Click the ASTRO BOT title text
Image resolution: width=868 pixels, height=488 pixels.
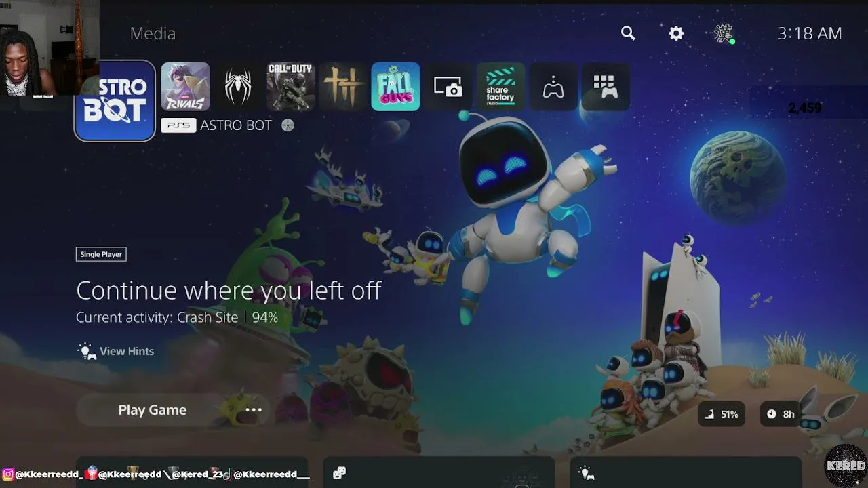click(x=236, y=125)
